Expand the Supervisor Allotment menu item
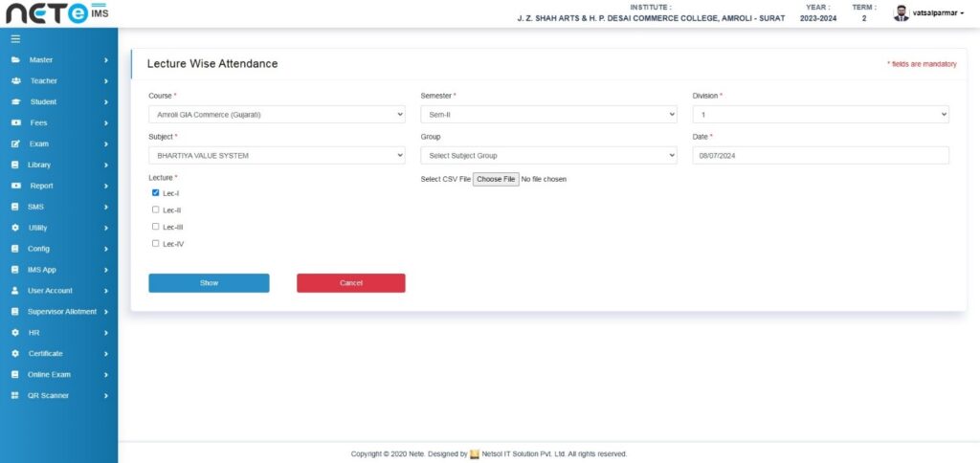The width and height of the screenshot is (980, 463). click(x=59, y=312)
